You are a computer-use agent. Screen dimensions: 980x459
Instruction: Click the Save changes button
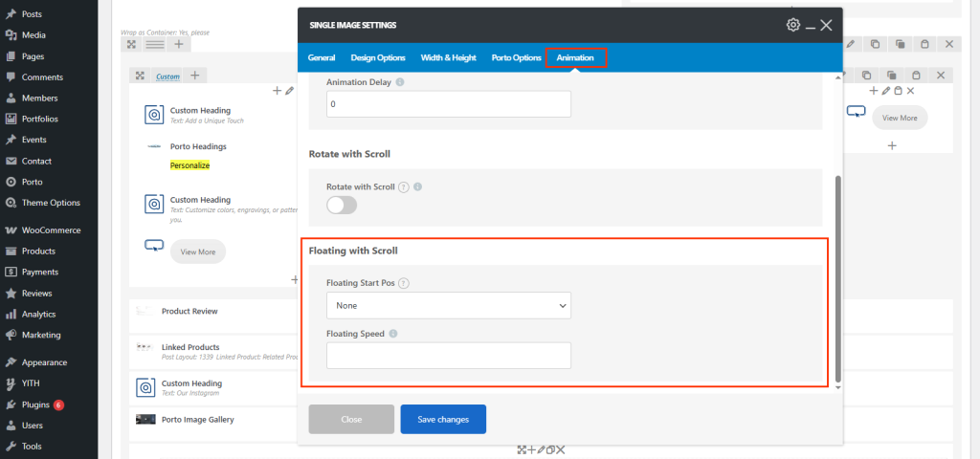(442, 419)
